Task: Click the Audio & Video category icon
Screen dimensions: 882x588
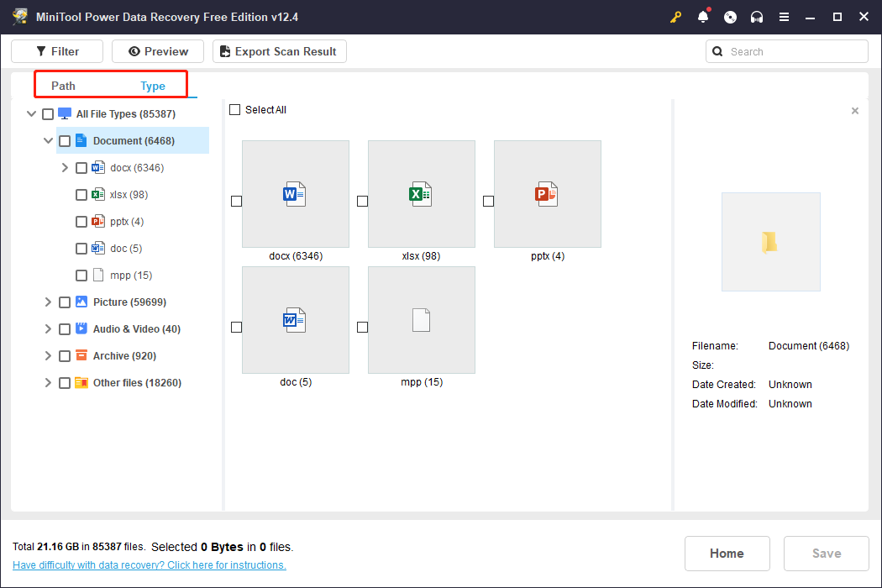Action: tap(81, 328)
